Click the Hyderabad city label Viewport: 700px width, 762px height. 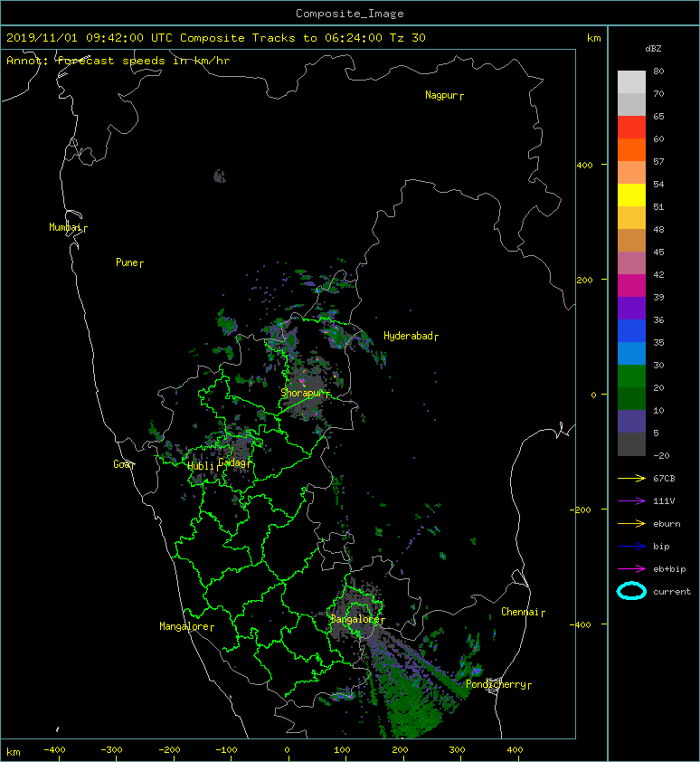408,336
